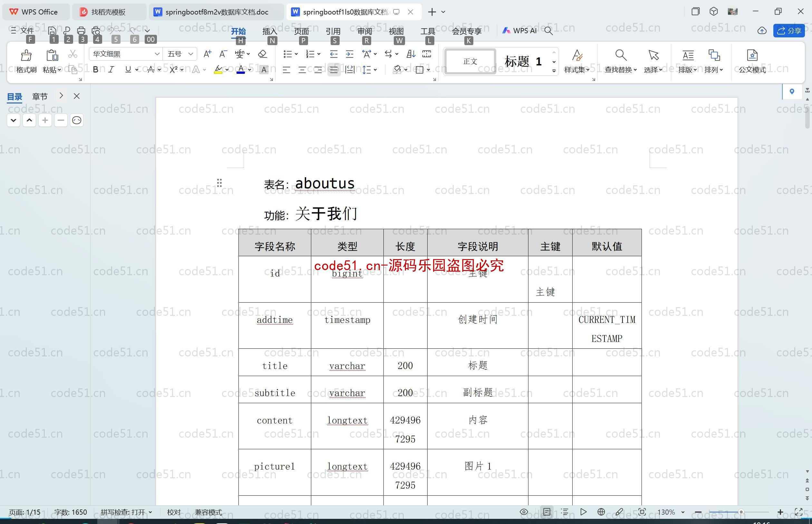Click the Decrease Font Size icon
Image resolution: width=812 pixels, height=524 pixels.
click(x=223, y=54)
